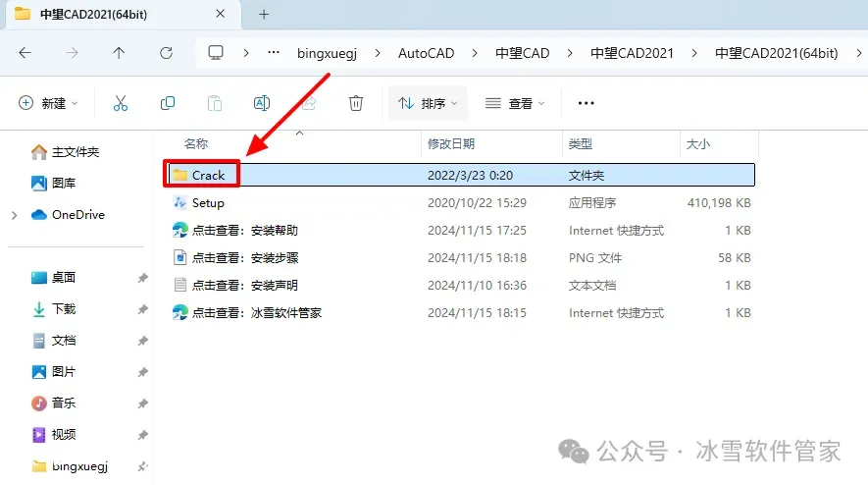Expand chevron after This PC icon

246,53
